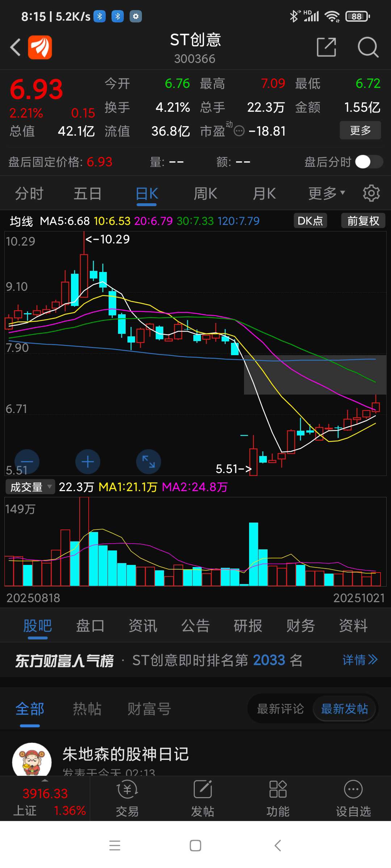This screenshot has width=391, height=868.
Task: Switch to the 月K chart tab
Action: tap(264, 193)
